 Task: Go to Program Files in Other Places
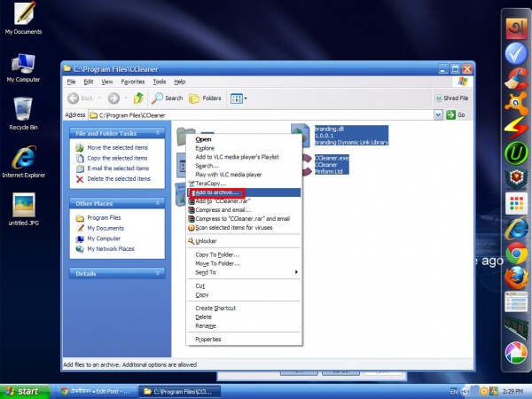click(104, 218)
